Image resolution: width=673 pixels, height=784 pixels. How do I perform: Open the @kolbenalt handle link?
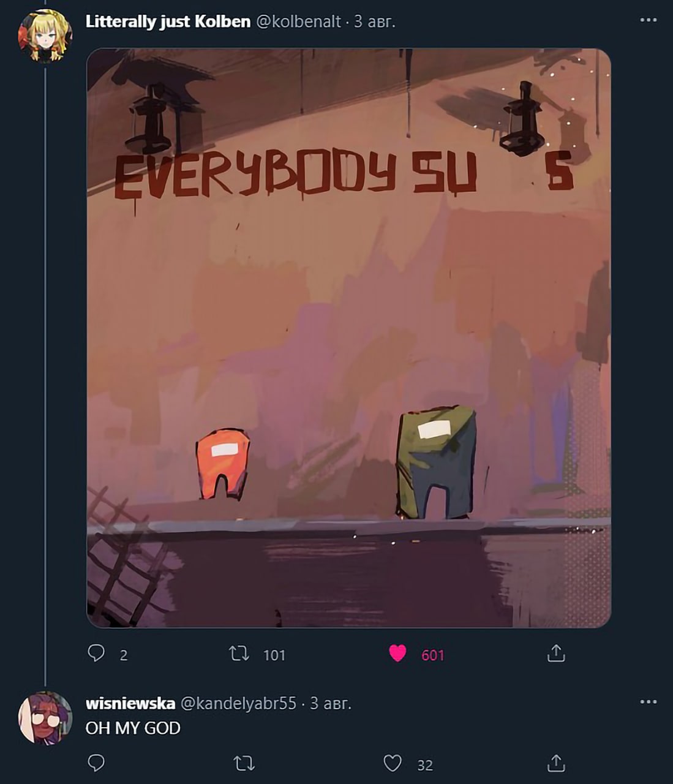(x=298, y=21)
